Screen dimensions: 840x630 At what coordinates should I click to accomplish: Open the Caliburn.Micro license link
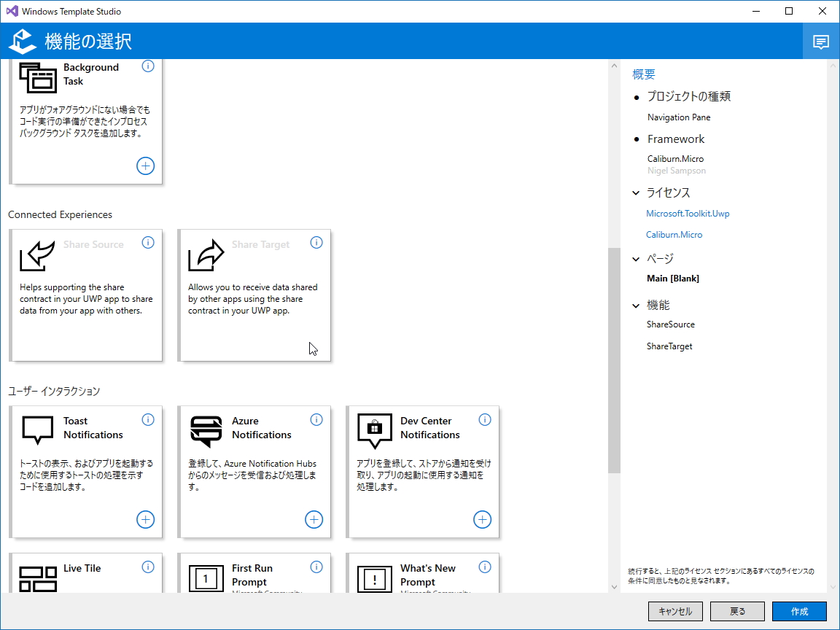[x=674, y=234]
